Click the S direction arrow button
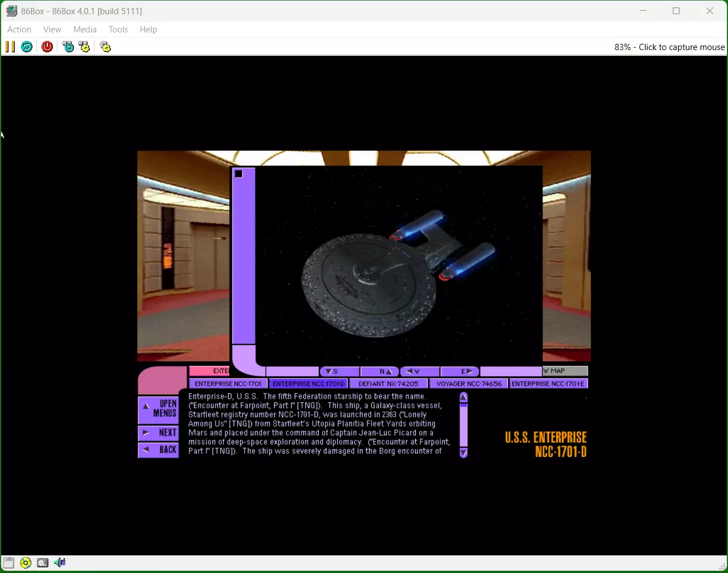Viewport: 728px width, 573px height. pos(340,372)
